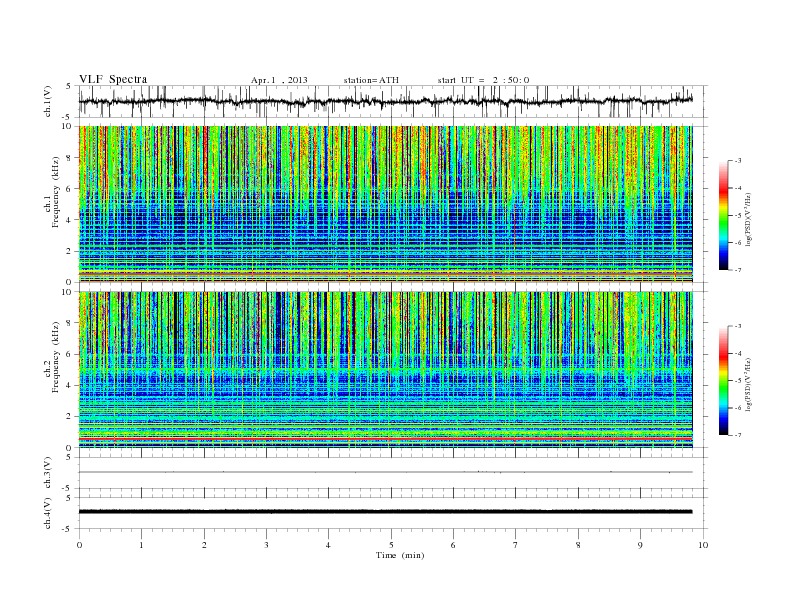Viewport: 792px width, 612px height.
Task: Click time axis tick label '0'
Action: click(x=79, y=545)
